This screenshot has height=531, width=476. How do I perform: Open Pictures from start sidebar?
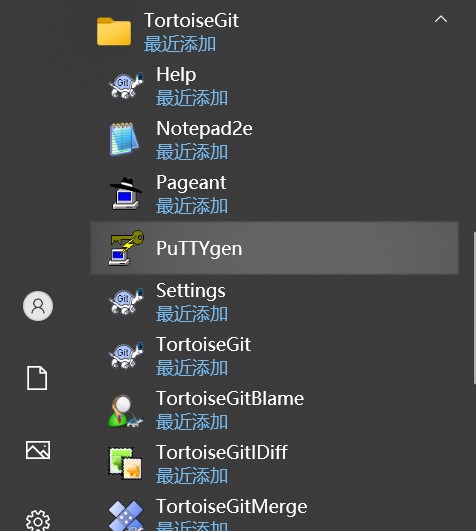click(x=38, y=450)
